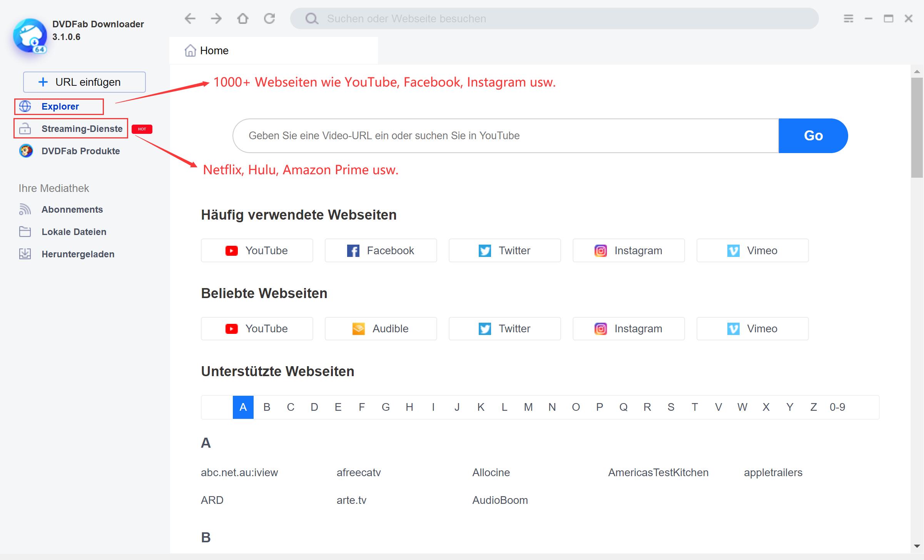Reload the page with refresh icon
This screenshot has width=924, height=560.
(x=269, y=18)
